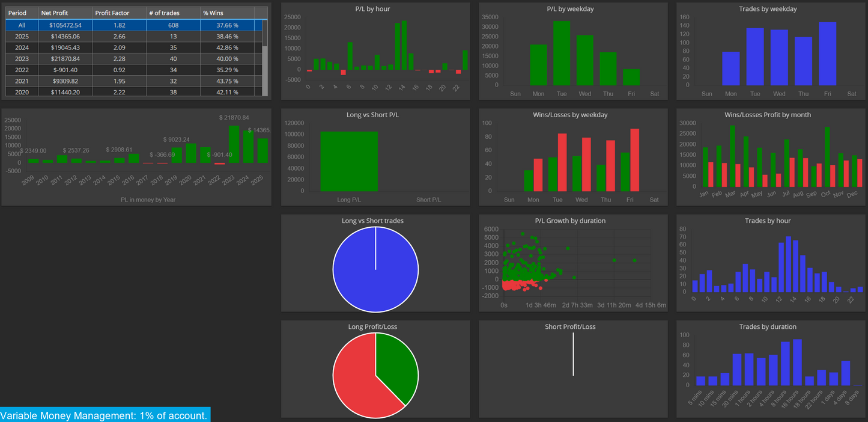Click the # of trades column header
This screenshot has width=868, height=422.
[x=173, y=13]
